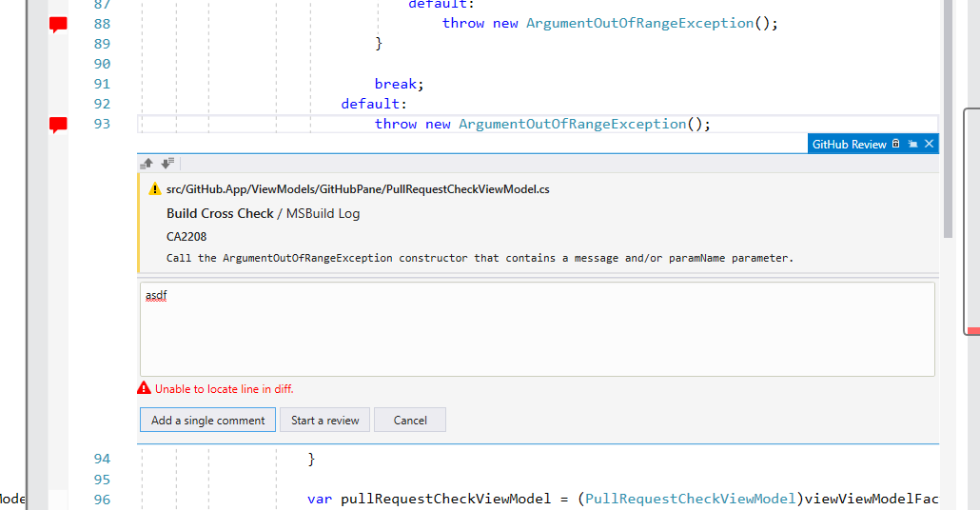The image size is (980, 510).
Task: Click the PullRequestCheckViewModel cast type on line 96
Action: [690, 499]
